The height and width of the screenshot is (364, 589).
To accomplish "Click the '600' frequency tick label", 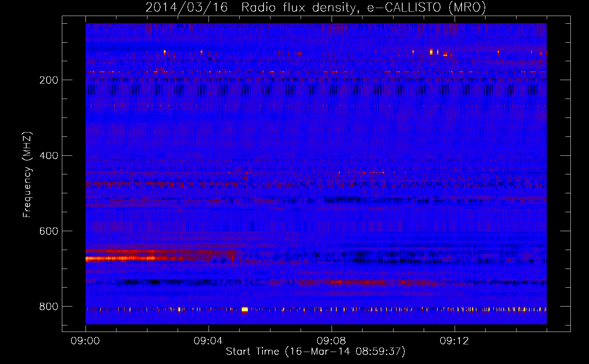I will point(49,232).
